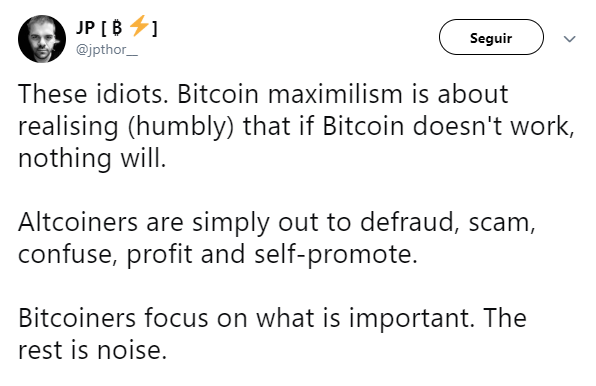Click the word "Bitcoiners" in last paragraph

point(77,318)
